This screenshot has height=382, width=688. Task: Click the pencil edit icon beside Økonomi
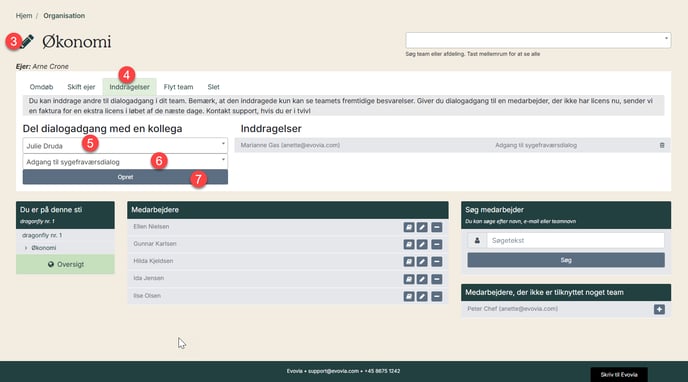(27, 42)
